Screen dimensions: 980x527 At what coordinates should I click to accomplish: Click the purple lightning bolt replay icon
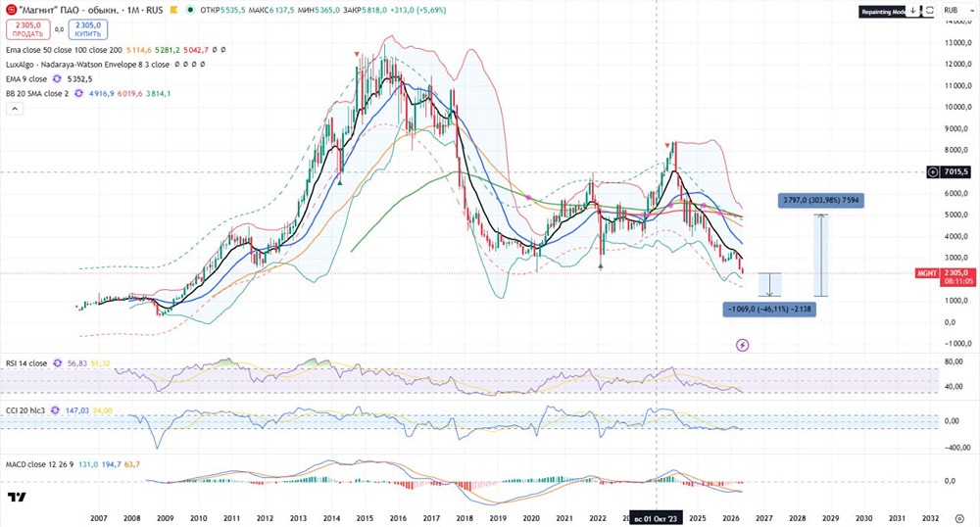(743, 345)
